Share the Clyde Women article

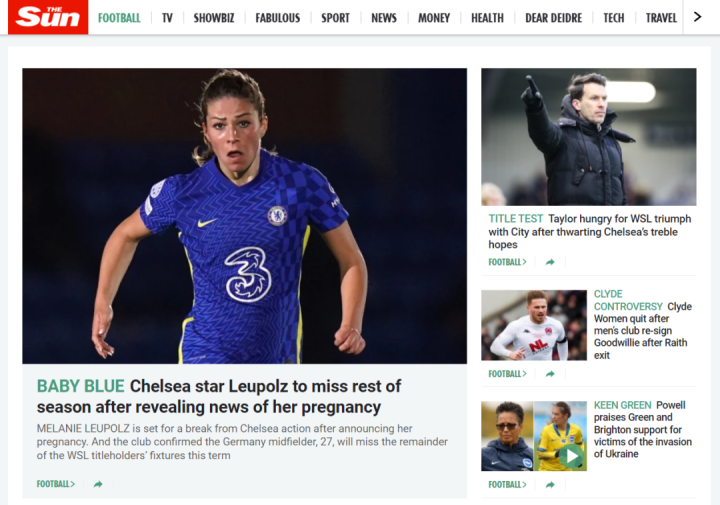click(550, 374)
